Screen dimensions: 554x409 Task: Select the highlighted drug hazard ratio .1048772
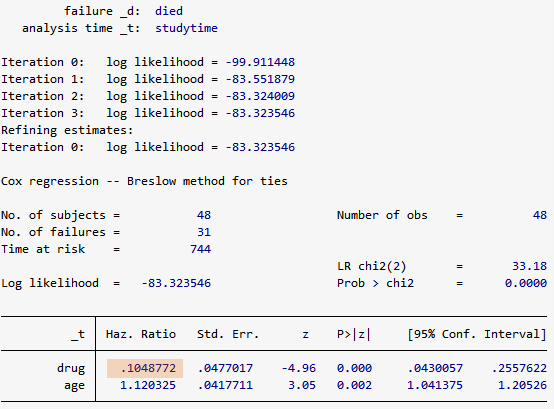pyautogui.click(x=145, y=368)
